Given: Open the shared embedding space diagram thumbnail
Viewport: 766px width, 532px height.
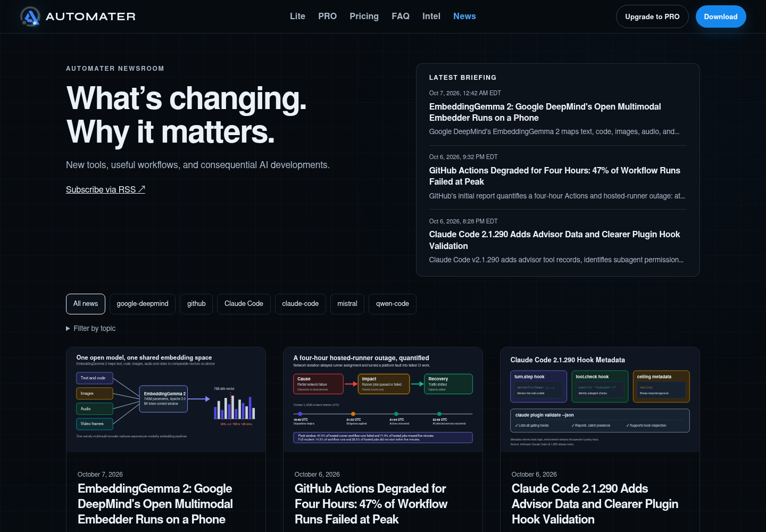Looking at the screenshot, I should (166, 400).
